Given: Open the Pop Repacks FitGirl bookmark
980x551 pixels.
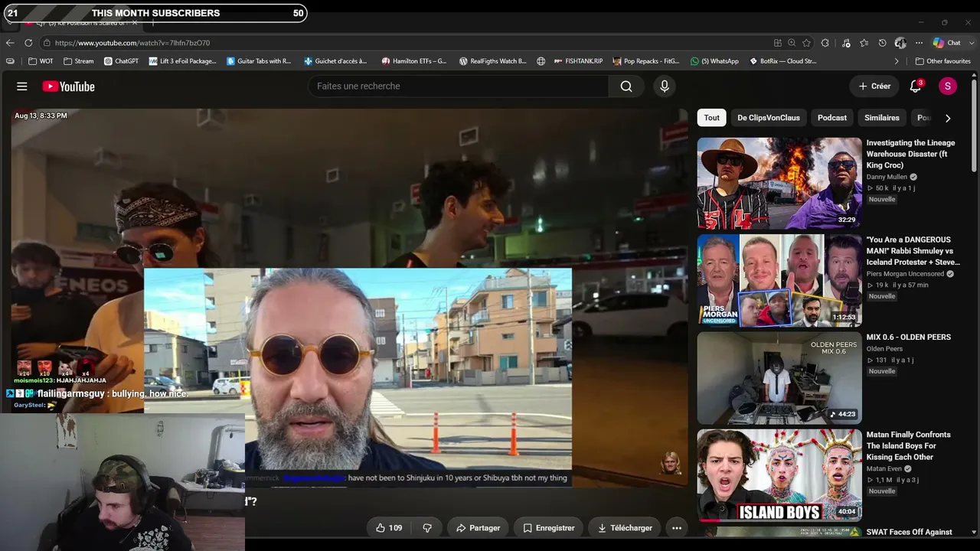Looking at the screenshot, I should 647,61.
